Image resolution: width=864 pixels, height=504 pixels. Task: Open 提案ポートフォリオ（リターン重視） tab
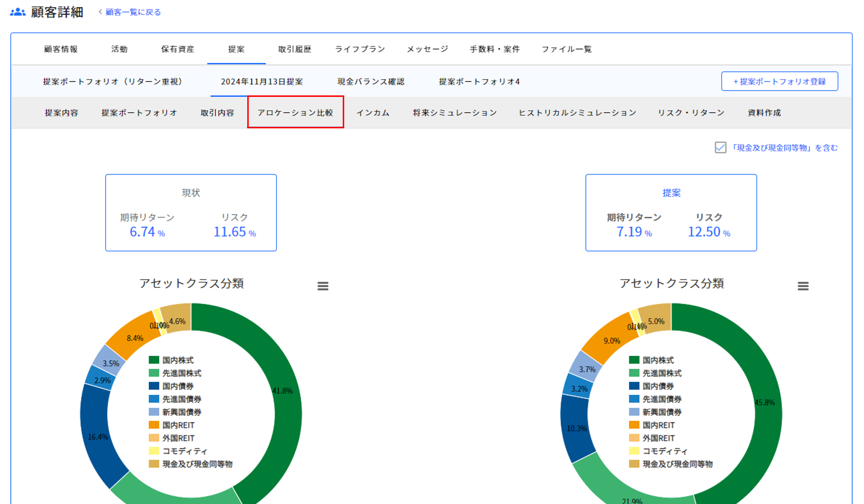pyautogui.click(x=112, y=82)
